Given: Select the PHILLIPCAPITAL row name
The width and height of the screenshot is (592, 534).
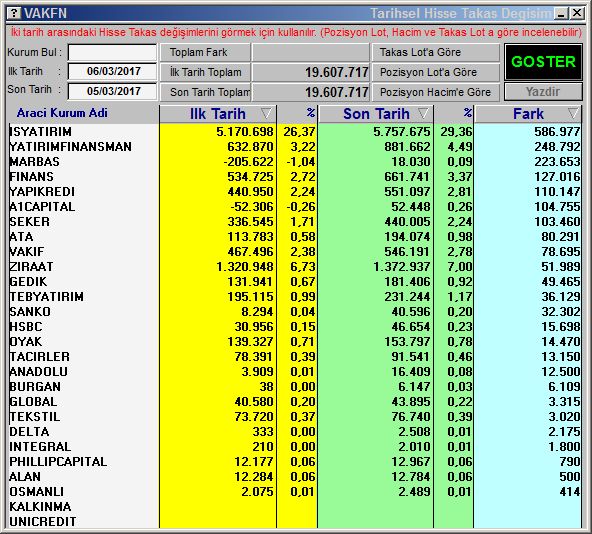Looking at the screenshot, I should tap(58, 462).
